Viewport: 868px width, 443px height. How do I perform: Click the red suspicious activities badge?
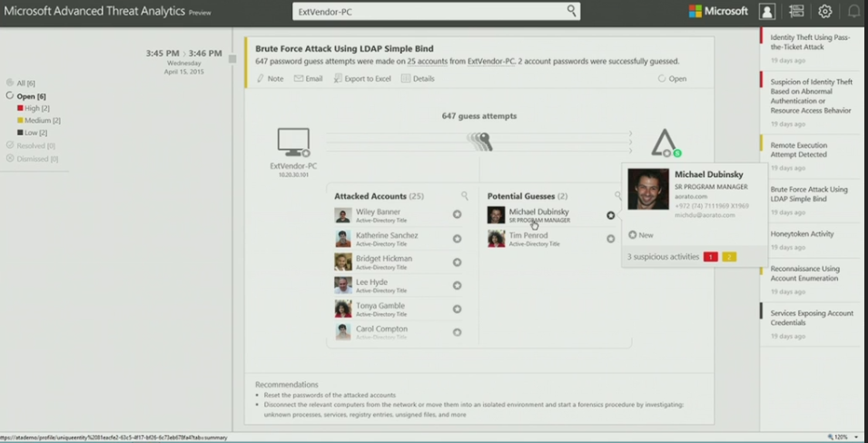click(710, 257)
